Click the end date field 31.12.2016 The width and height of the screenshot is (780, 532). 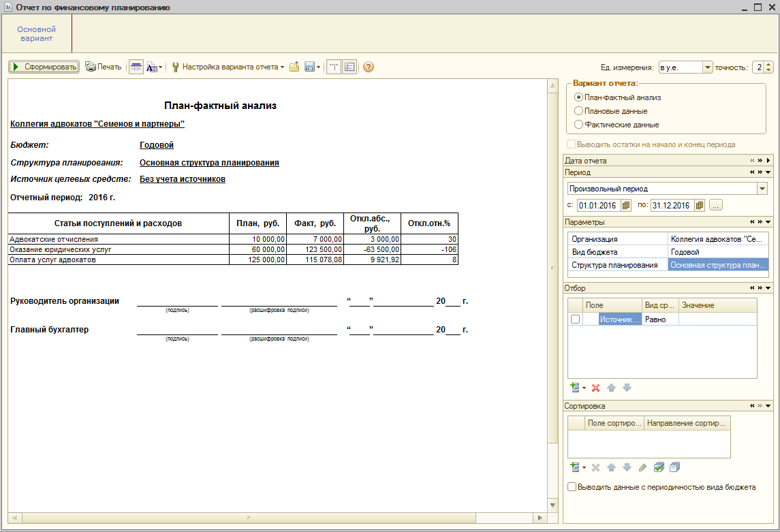(672, 205)
